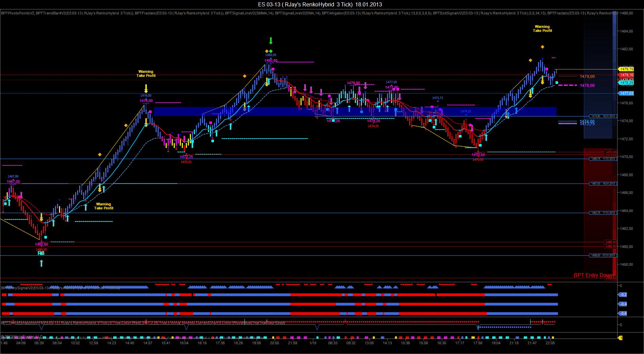Click the 1486,00 price axis label

pyautogui.click(x=627, y=13)
